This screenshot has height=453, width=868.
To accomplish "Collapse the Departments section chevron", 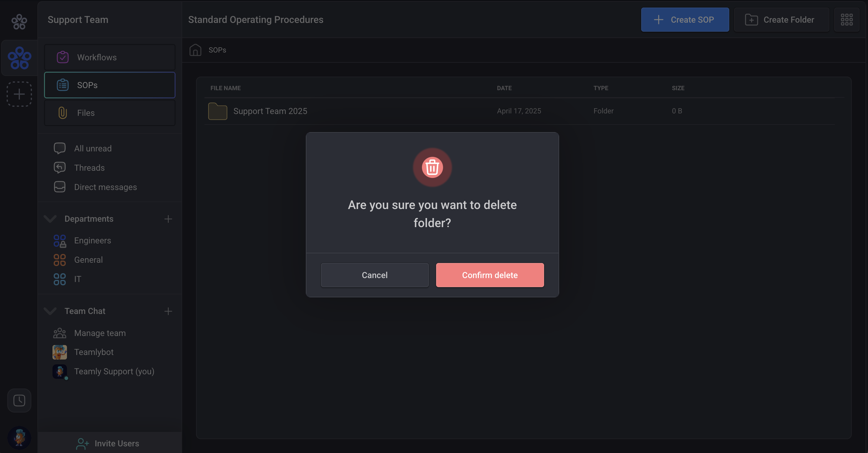I will click(50, 219).
